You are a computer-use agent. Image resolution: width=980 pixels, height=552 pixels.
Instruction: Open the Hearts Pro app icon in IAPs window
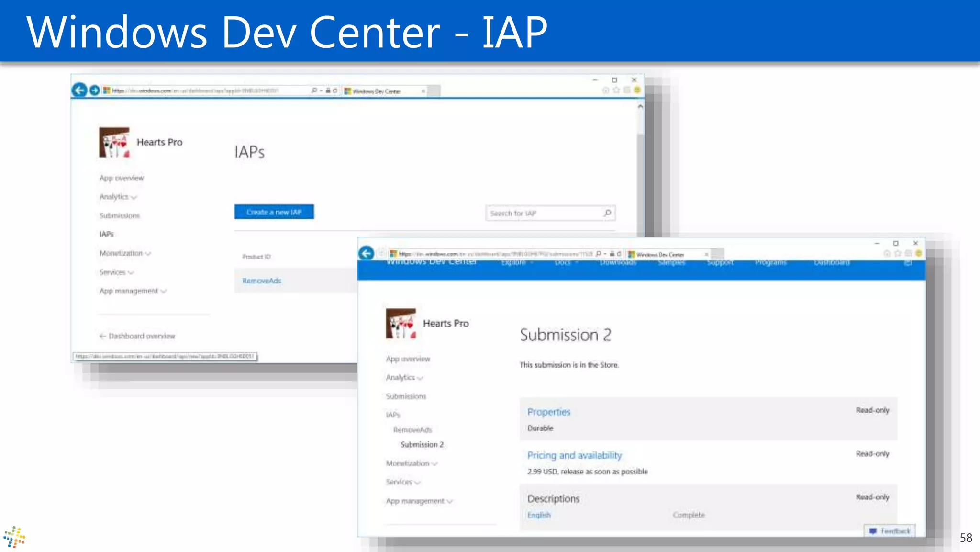click(x=114, y=142)
